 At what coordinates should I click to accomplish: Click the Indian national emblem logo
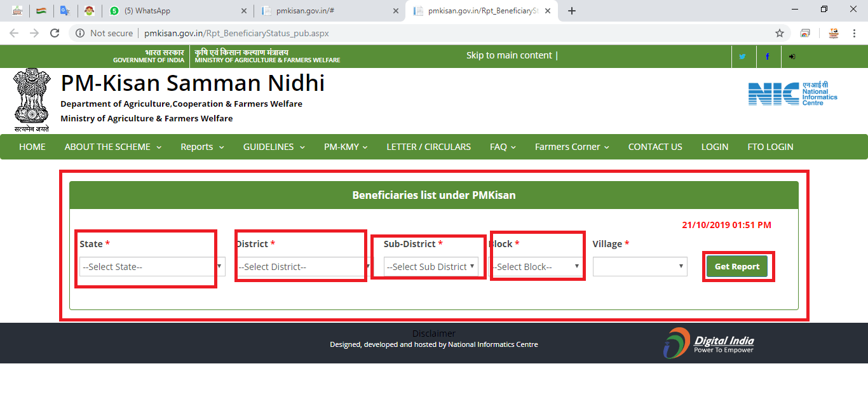coord(32,100)
